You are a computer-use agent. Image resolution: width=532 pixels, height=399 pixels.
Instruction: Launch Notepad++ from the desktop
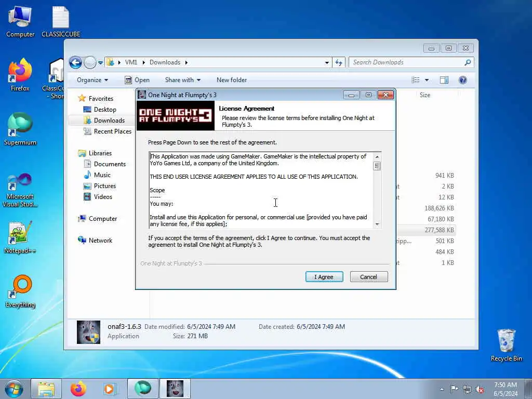(x=20, y=237)
